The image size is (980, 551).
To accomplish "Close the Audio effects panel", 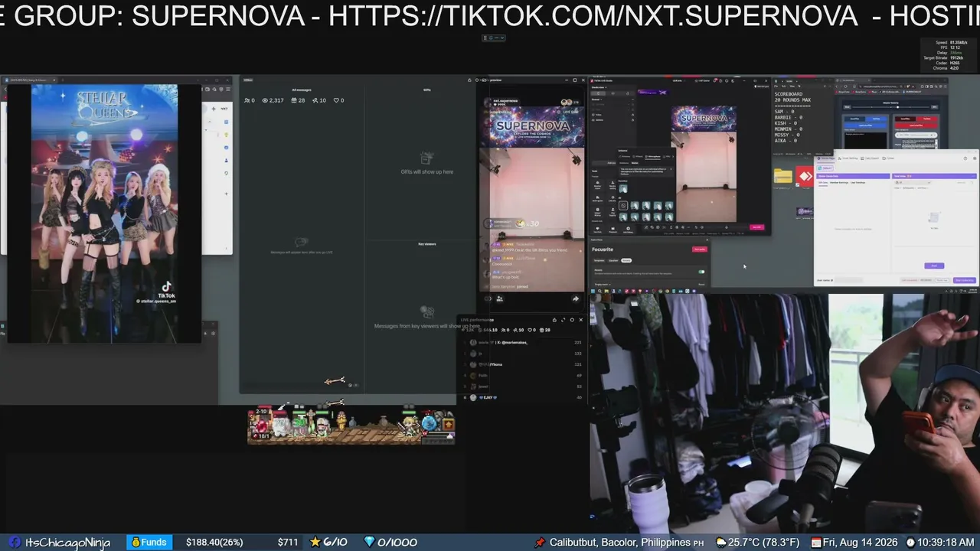I will [x=707, y=240].
